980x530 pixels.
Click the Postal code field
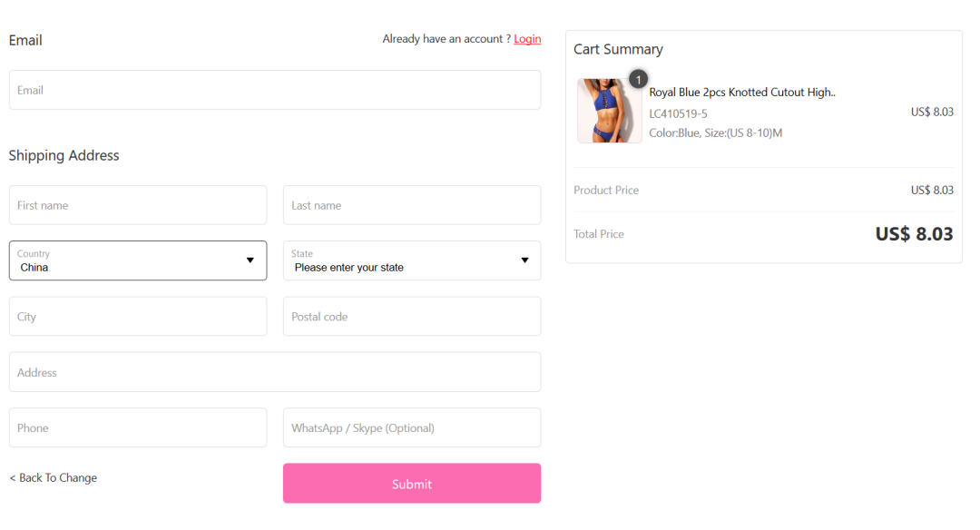coord(412,316)
